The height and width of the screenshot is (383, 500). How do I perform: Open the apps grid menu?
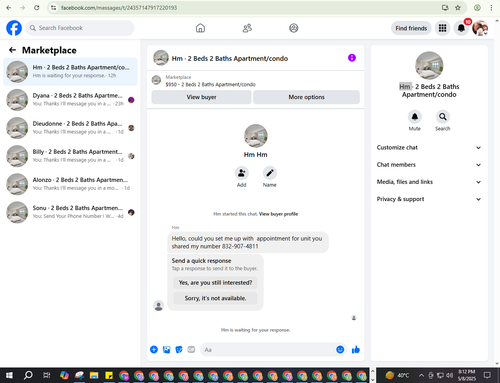point(442,28)
